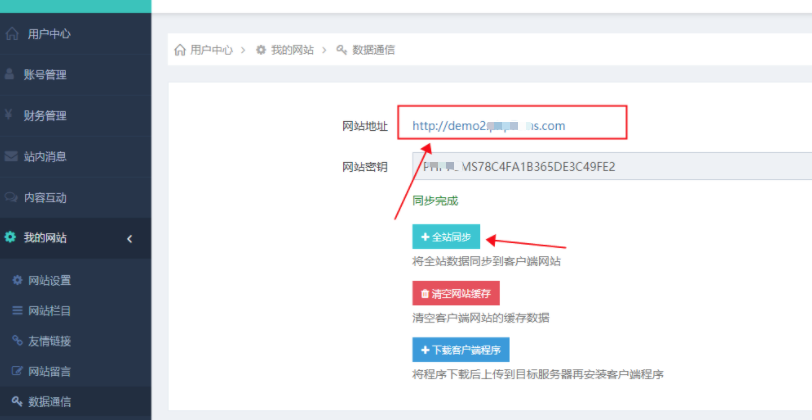The image size is (812, 420).
Task: Click the breadcrumb gear icon
Action: (262, 50)
